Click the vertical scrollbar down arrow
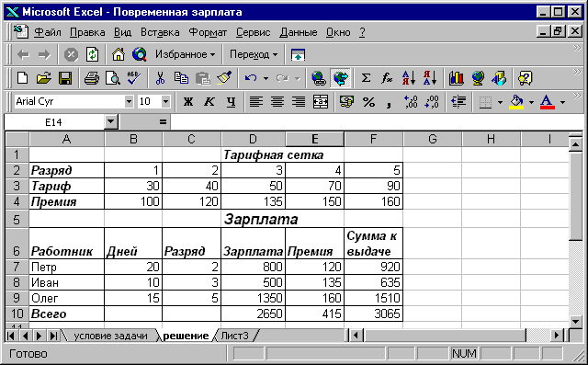Screen dimensions: 588x365 pyautogui.click(x=576, y=321)
